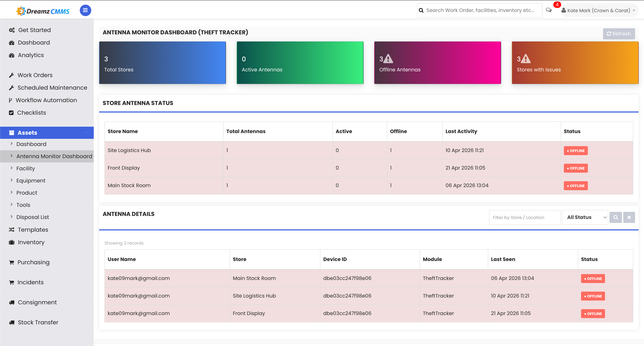Image resolution: width=644 pixels, height=346 pixels.
Task: Select Equipment under Assets
Action: pos(31,181)
